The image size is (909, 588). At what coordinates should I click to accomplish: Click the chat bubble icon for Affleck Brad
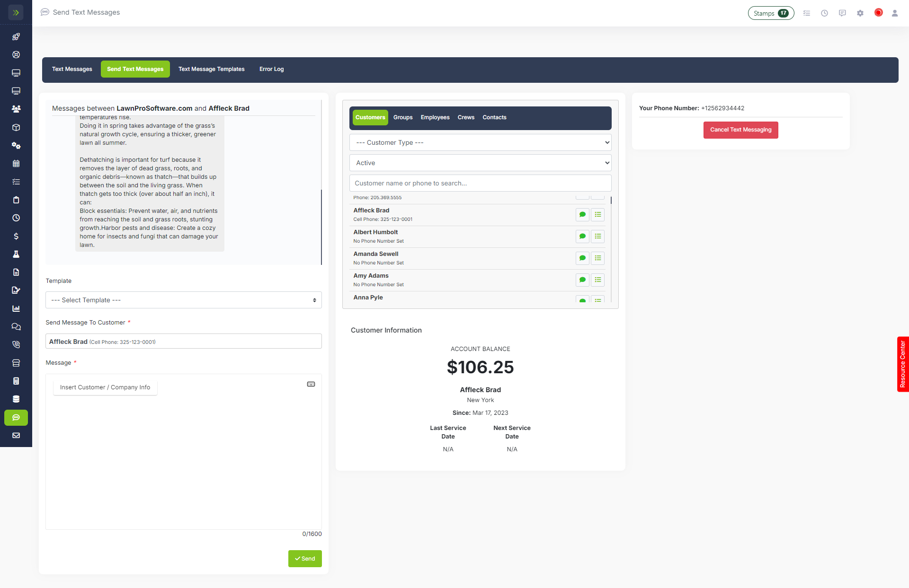pyautogui.click(x=582, y=215)
